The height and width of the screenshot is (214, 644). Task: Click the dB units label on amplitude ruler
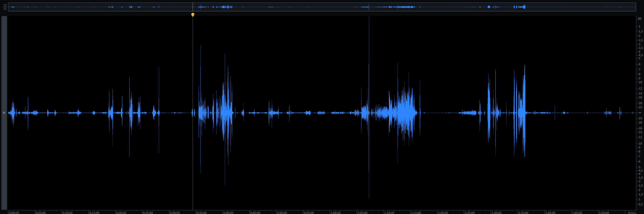(639, 18)
